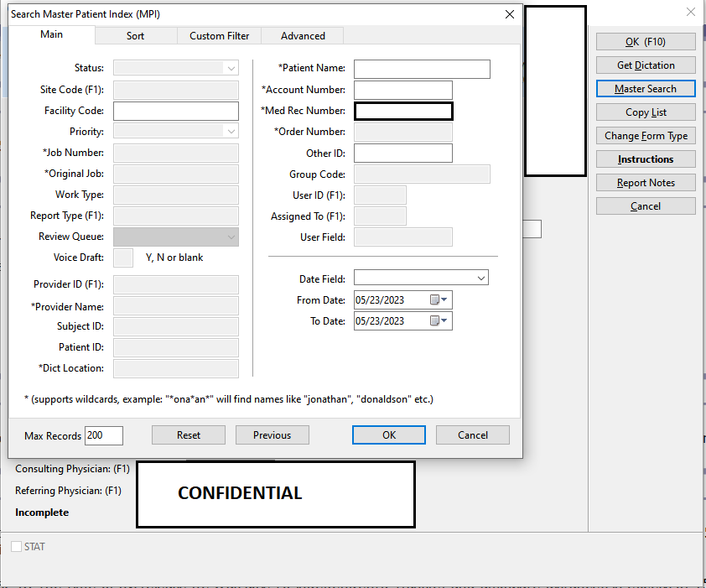Expand the Priority dropdown
This screenshot has width=706, height=588.
(231, 131)
